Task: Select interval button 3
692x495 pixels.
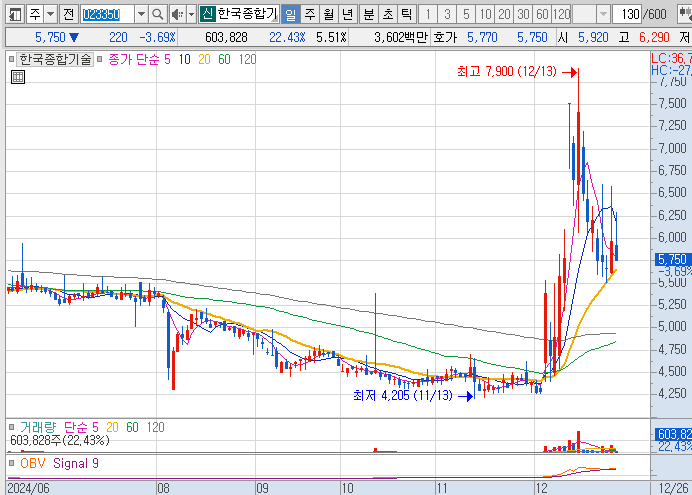Action: [447, 15]
